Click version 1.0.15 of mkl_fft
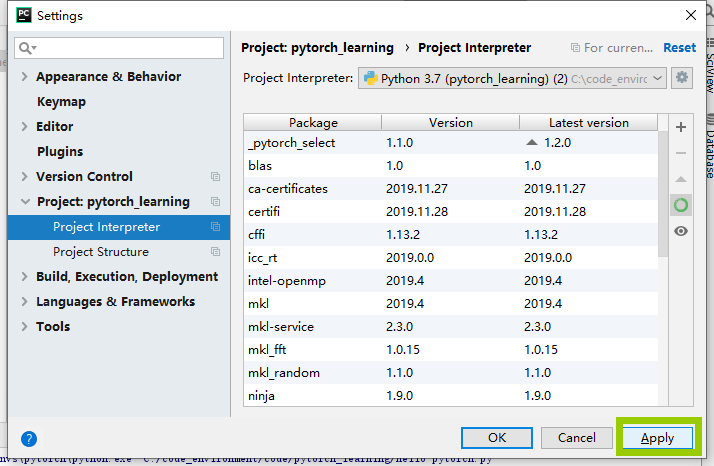714x466 pixels. [403, 350]
